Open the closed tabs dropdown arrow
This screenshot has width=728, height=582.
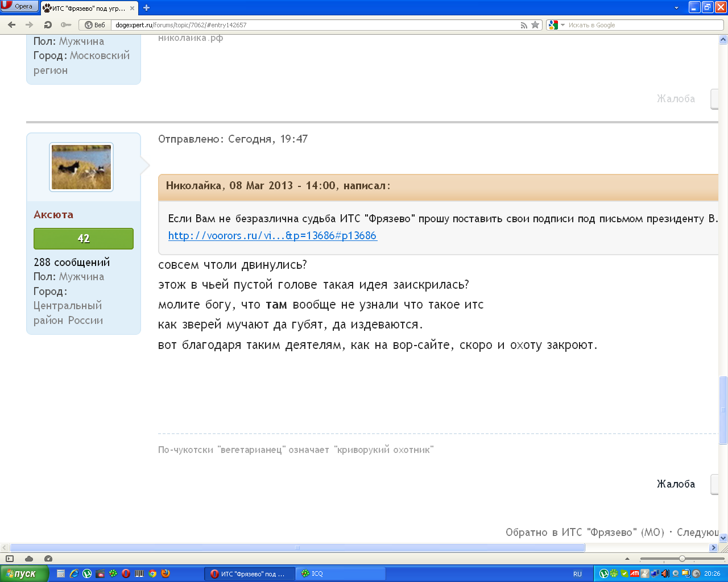pos(676,8)
